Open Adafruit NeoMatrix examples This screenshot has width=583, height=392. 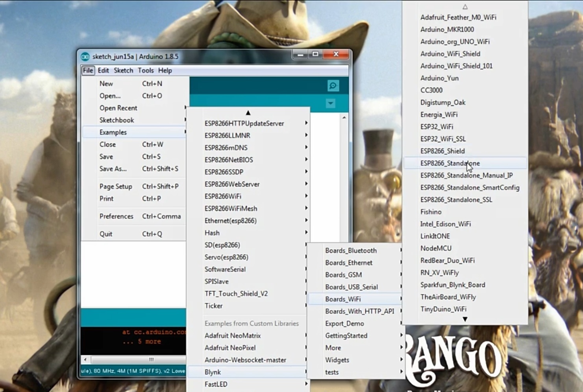[247, 336]
